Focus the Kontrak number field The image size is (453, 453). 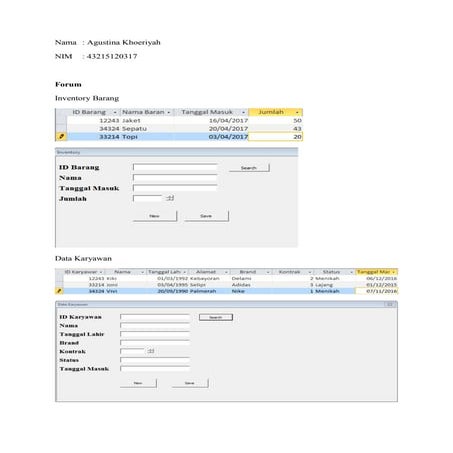(x=132, y=351)
